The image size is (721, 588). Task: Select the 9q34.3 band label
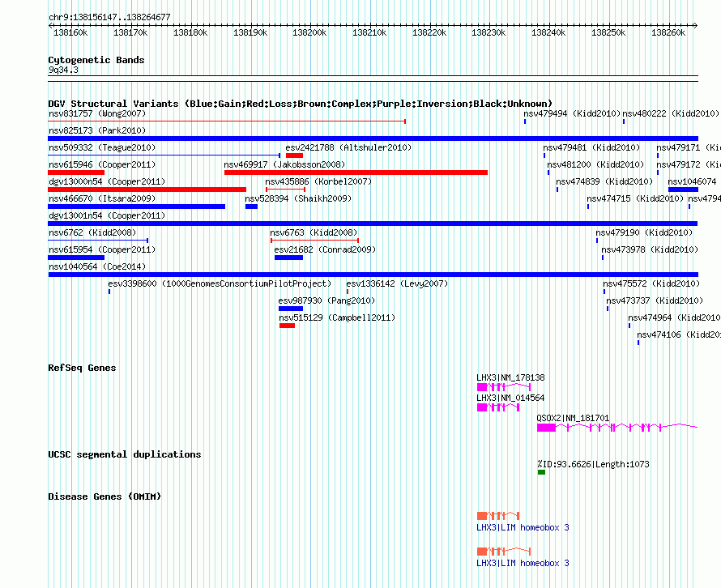pos(63,70)
